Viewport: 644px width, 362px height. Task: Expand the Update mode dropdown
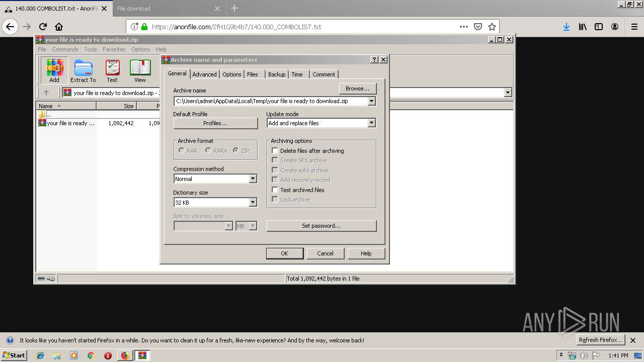click(x=371, y=123)
